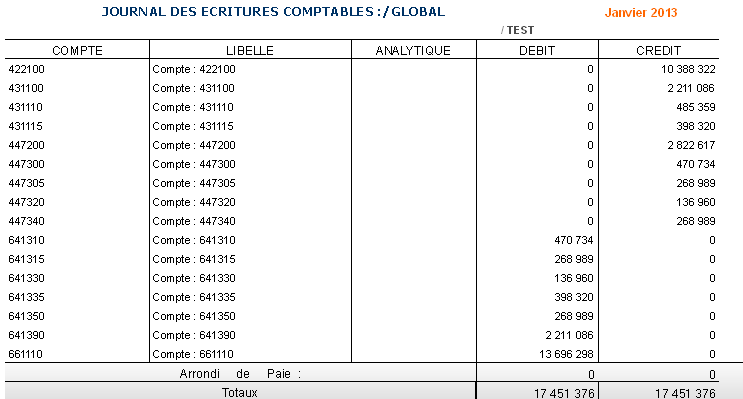Screen dimensions: 743x399
Task: Click credit amount 10 388 322
Action: pos(688,69)
